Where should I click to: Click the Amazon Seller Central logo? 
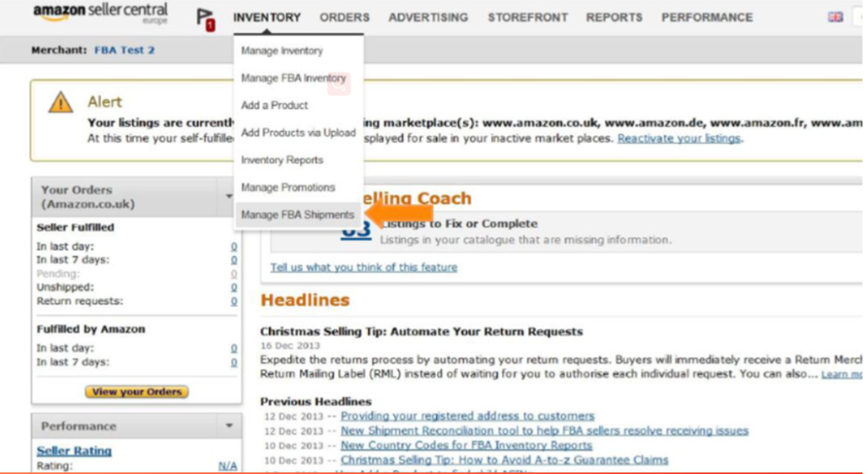pos(100,14)
